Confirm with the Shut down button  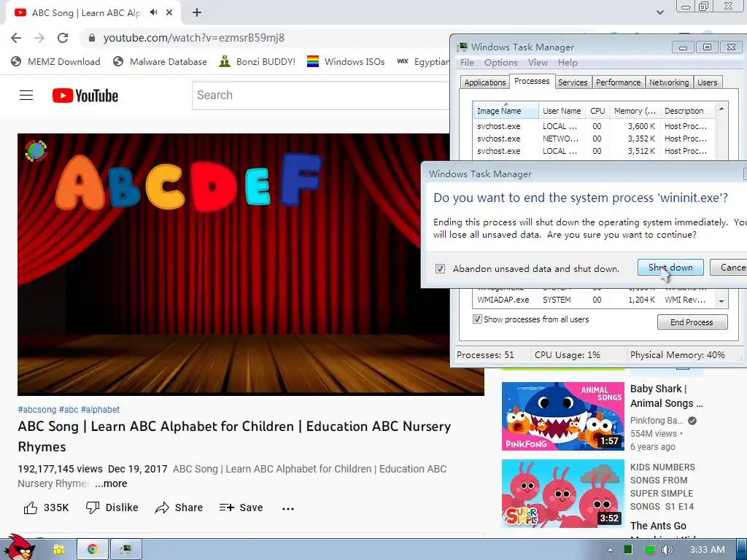coord(671,268)
